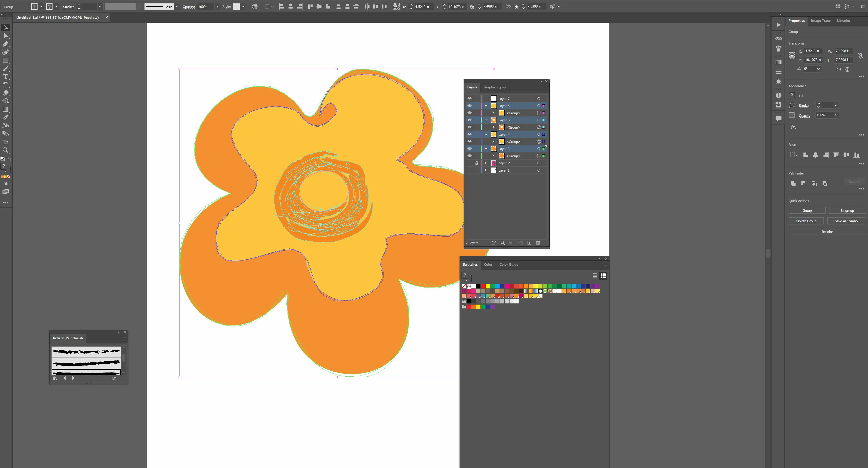
Task: Click the Ungroup button
Action: [847, 210]
